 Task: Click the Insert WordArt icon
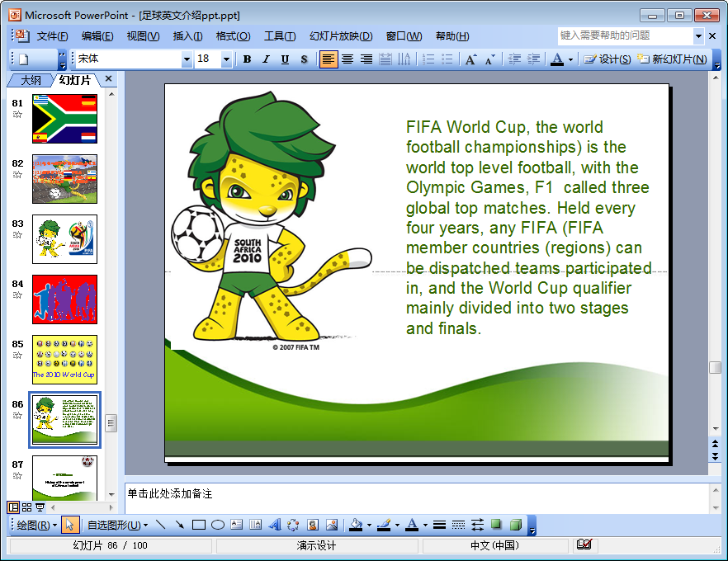pyautogui.click(x=275, y=525)
